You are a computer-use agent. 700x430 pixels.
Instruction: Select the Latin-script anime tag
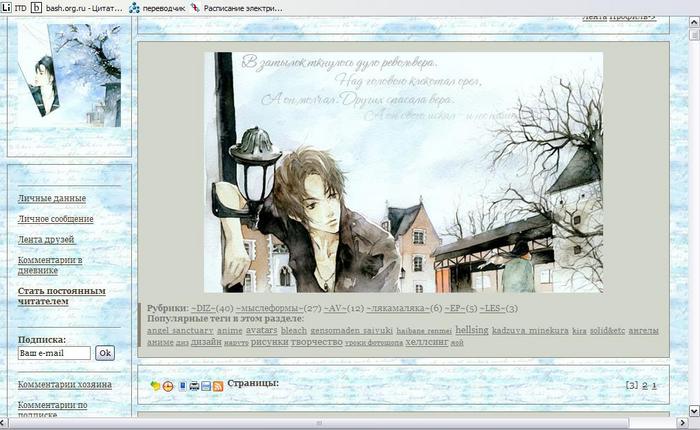[x=229, y=331]
